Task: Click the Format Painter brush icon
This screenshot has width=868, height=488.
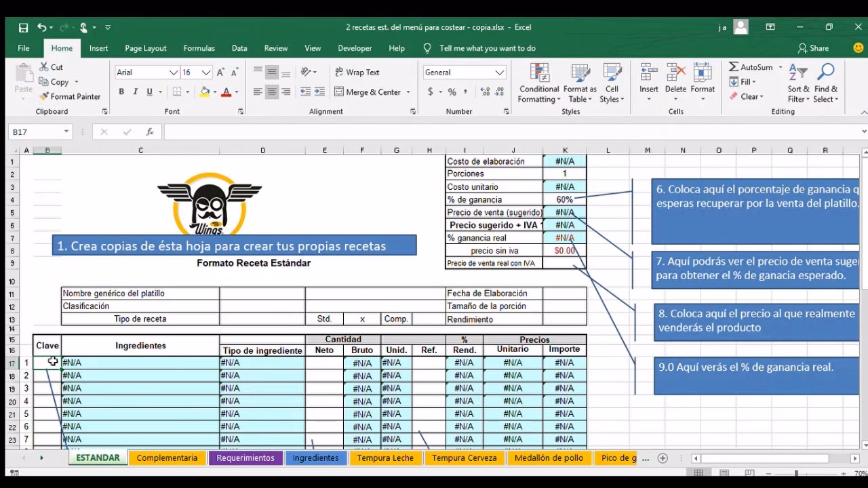Action: click(44, 97)
